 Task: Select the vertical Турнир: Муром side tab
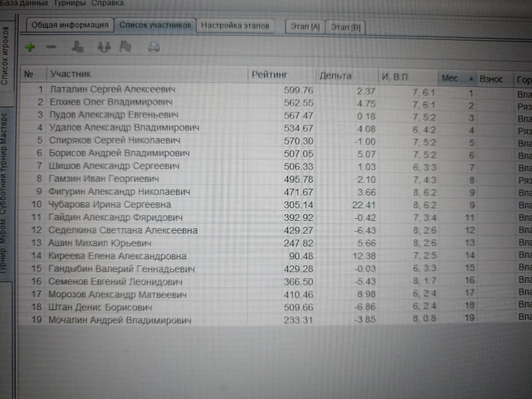[5, 194]
